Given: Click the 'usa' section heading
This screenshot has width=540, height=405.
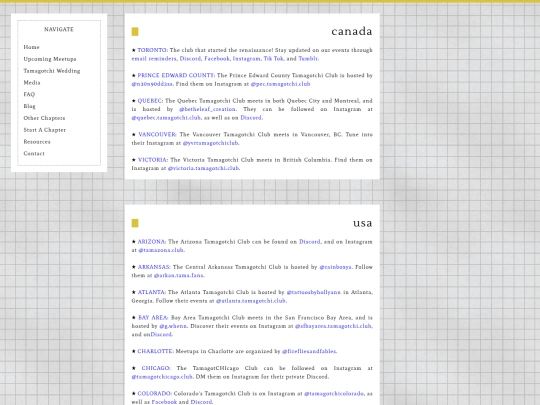Looking at the screenshot, I should pos(363,223).
